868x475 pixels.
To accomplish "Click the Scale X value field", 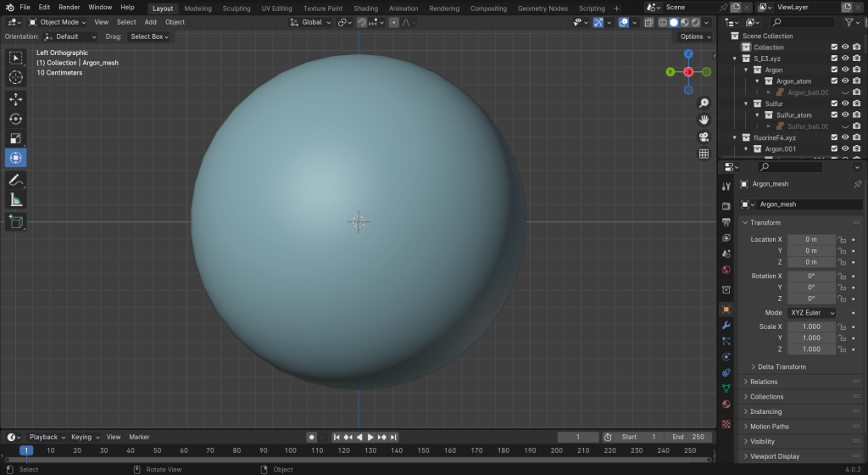I will (x=810, y=327).
